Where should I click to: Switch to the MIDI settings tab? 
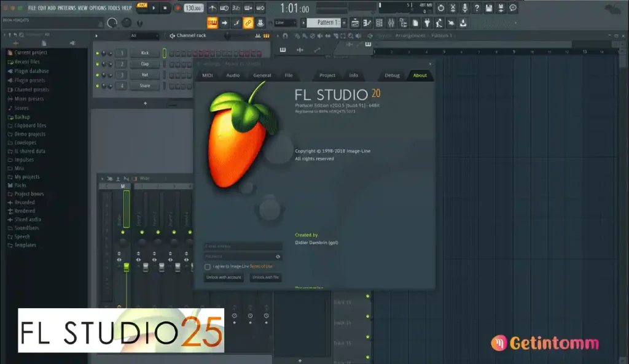(208, 76)
